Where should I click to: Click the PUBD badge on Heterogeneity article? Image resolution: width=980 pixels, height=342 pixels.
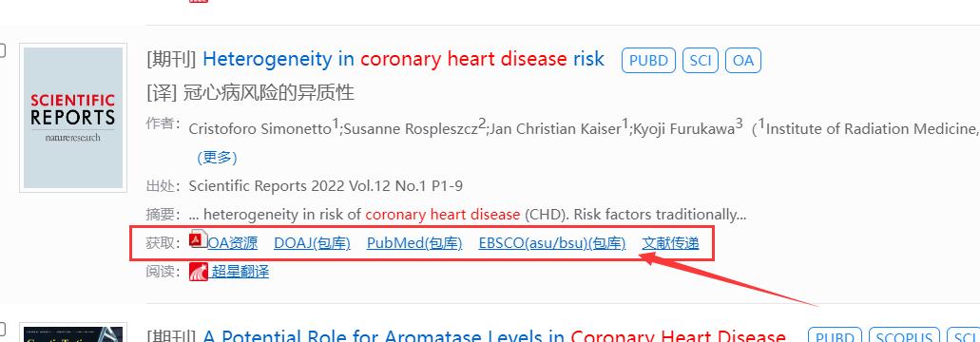[649, 61]
